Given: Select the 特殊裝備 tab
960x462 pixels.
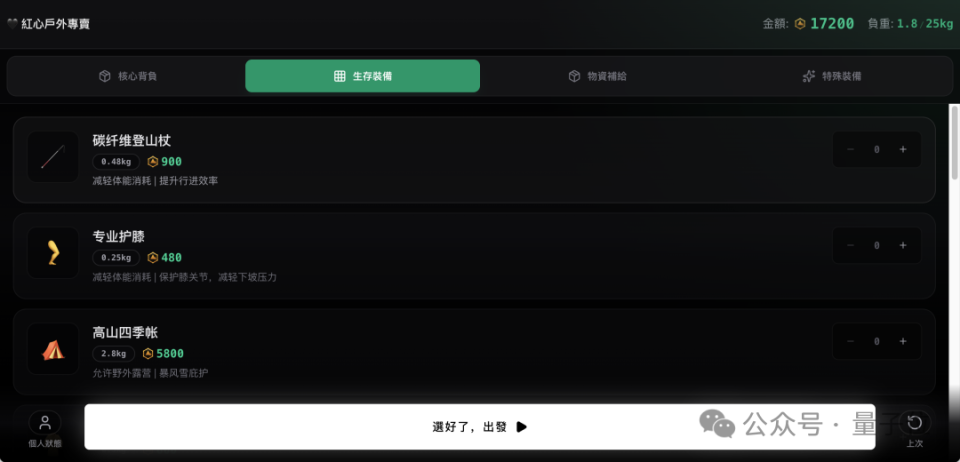Looking at the screenshot, I should (831, 76).
